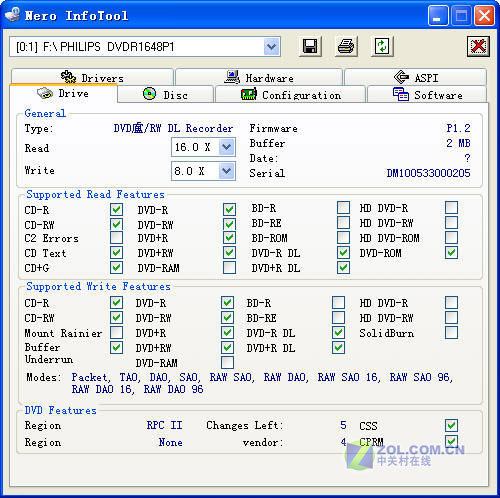
Task: Toggle CPRM checkbox in DVD Features
Action: pos(451,441)
